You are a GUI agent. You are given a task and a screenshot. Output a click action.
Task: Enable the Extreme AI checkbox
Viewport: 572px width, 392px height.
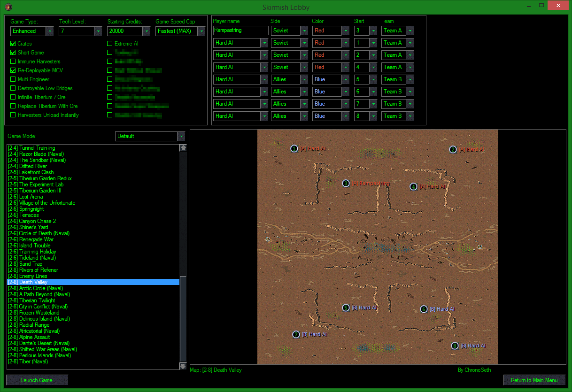(x=110, y=44)
